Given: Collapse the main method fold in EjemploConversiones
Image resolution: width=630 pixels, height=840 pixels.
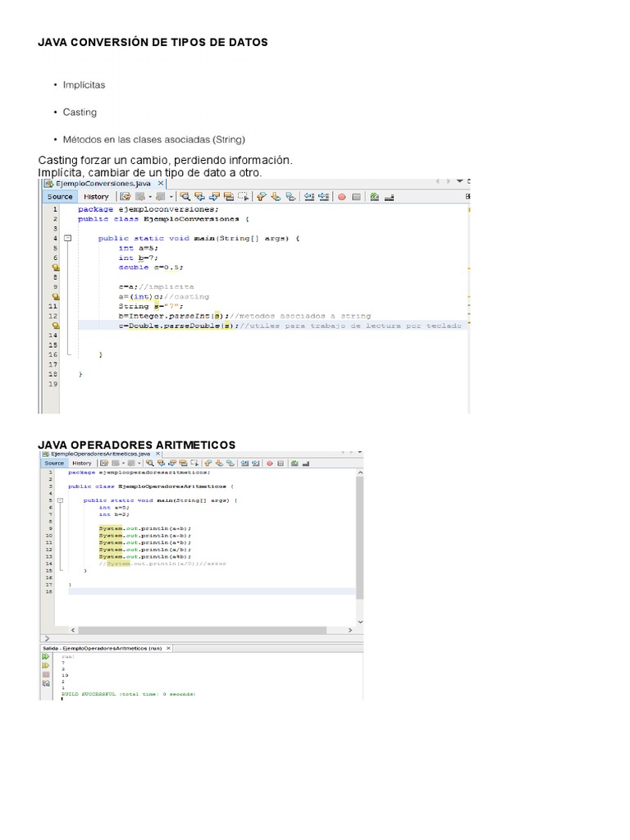Looking at the screenshot, I should (67, 238).
